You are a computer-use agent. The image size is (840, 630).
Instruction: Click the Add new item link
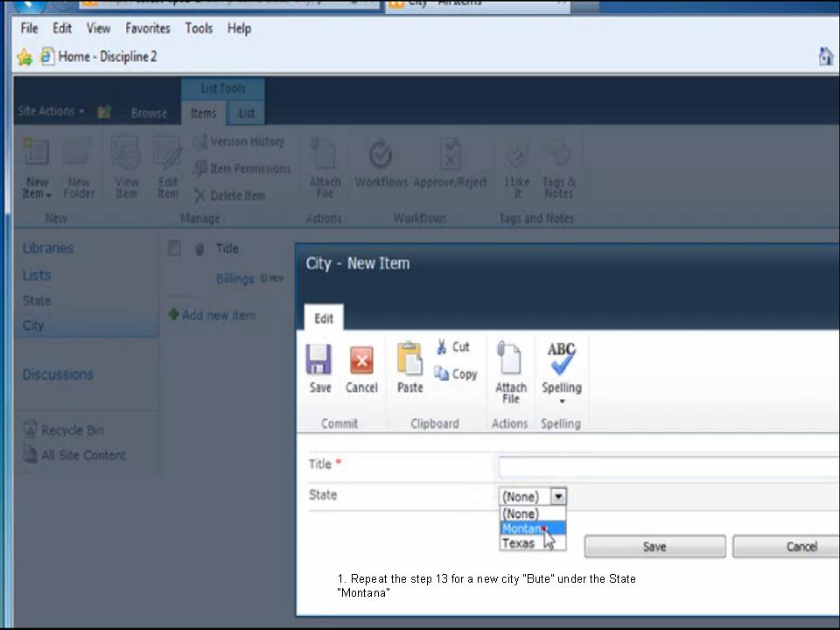(x=218, y=315)
